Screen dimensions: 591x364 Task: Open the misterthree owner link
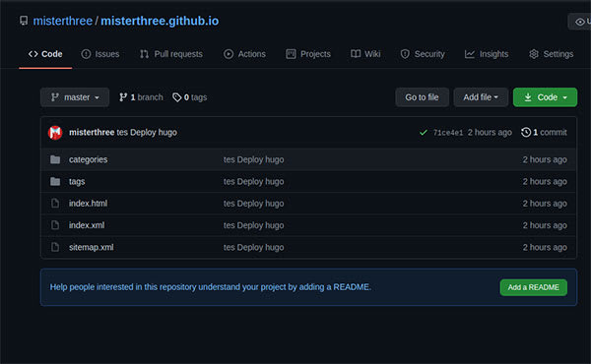[x=63, y=21]
